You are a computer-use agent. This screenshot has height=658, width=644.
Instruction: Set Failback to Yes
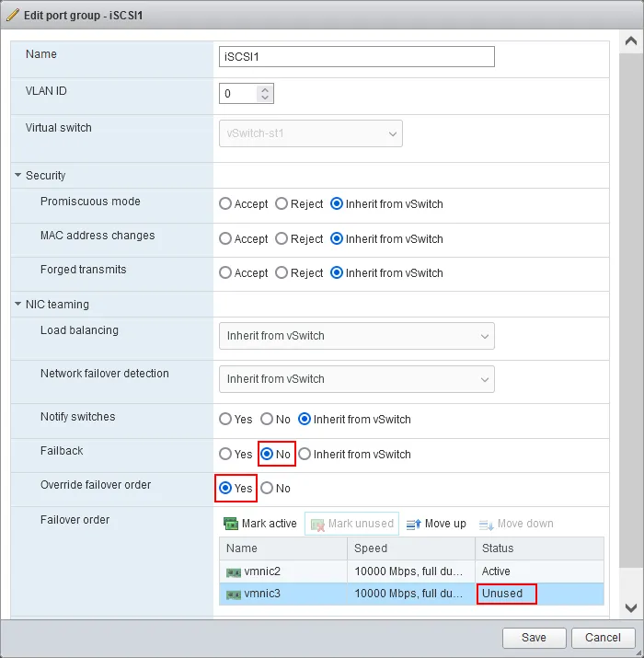tap(225, 454)
